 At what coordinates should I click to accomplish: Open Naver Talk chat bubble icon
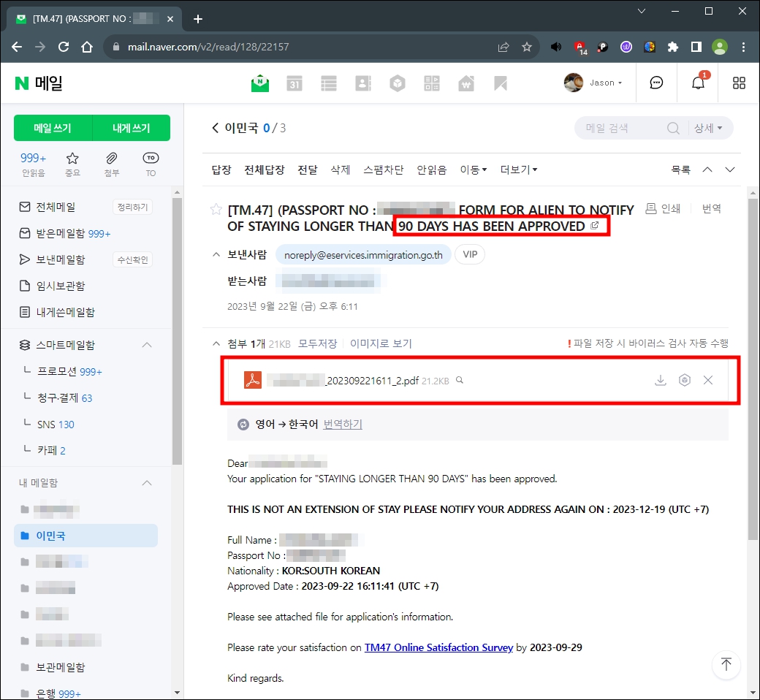pos(656,83)
